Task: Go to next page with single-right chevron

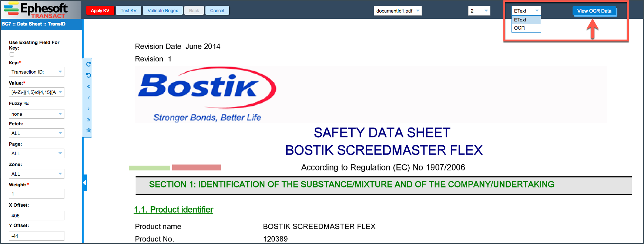Action: (88, 109)
